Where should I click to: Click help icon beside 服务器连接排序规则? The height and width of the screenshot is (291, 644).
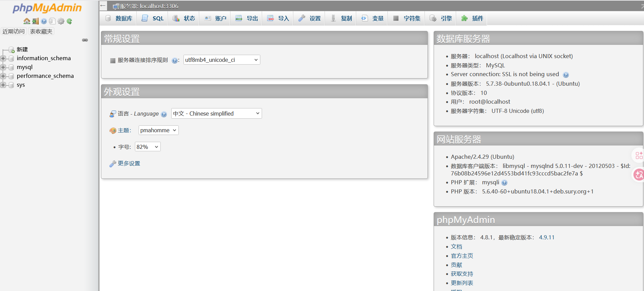coord(175,61)
